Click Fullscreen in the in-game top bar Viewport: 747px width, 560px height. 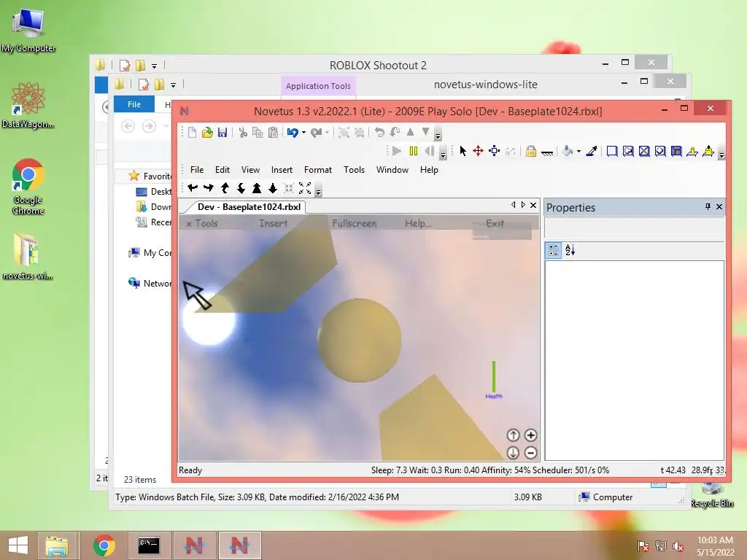tap(354, 223)
